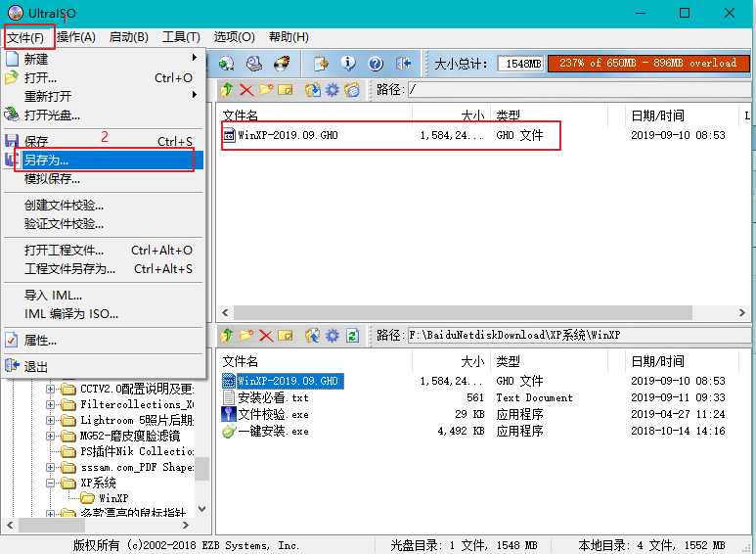Click the Up icon in the ISO pane toolbar
Screen dimensions: 756x554
click(x=227, y=89)
